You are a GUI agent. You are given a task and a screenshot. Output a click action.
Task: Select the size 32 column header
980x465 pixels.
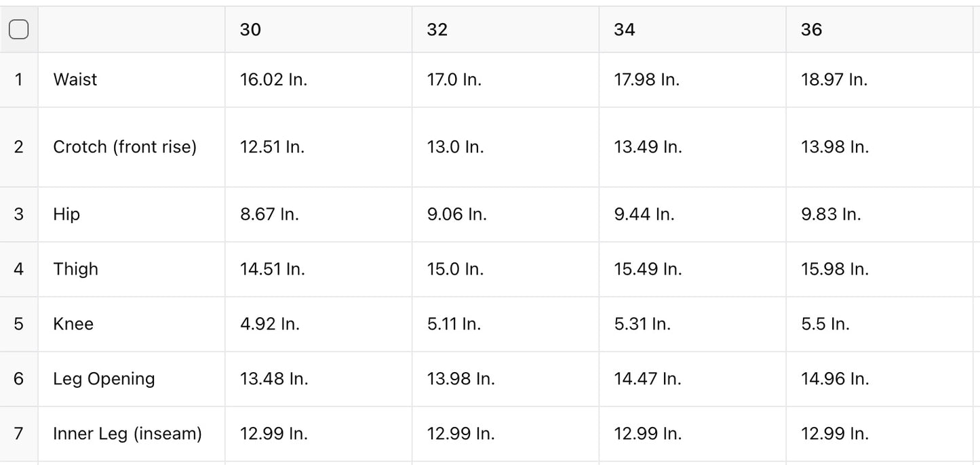[437, 29]
